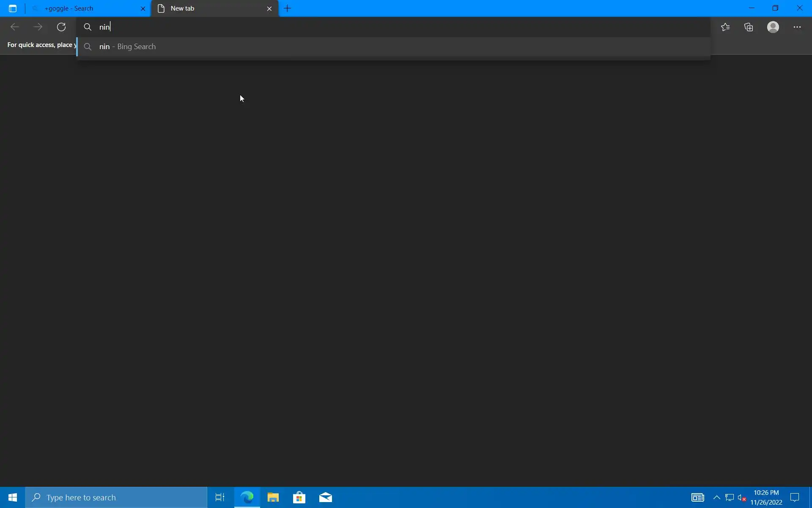
Task: Open the notification center icon
Action: click(795, 497)
